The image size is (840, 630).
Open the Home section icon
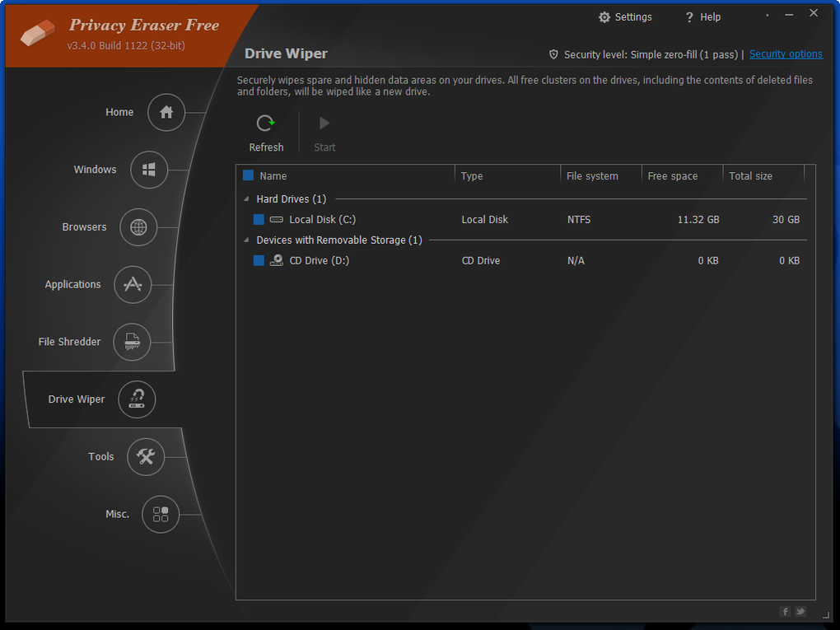166,112
